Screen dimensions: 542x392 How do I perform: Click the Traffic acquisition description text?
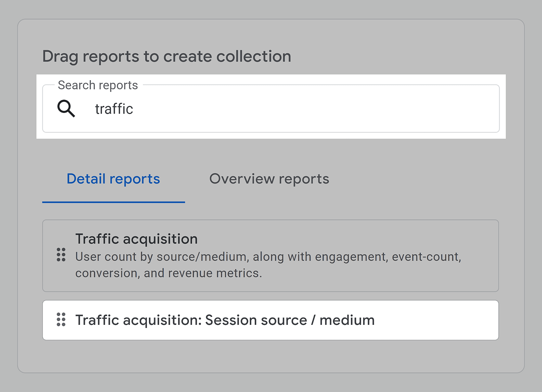click(268, 265)
